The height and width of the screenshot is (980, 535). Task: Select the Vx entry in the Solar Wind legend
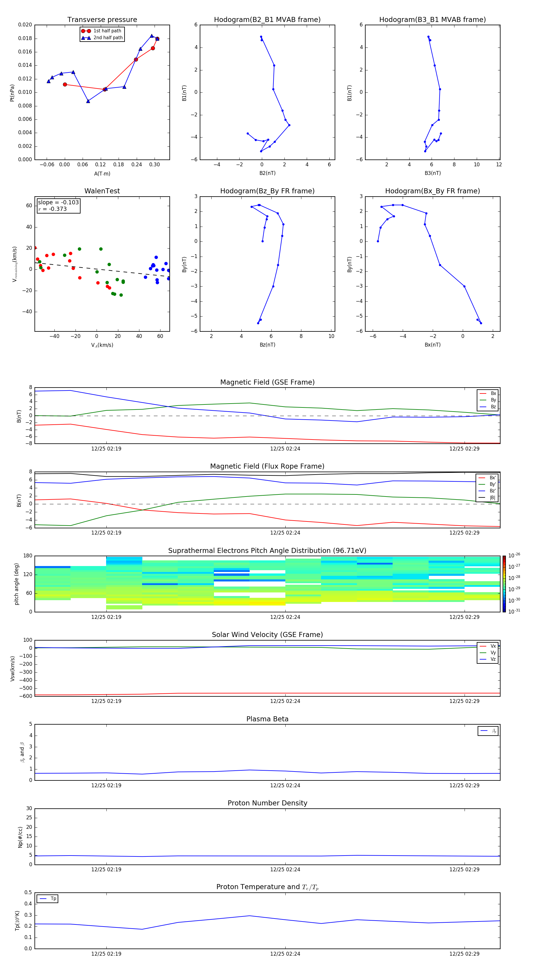click(x=488, y=646)
